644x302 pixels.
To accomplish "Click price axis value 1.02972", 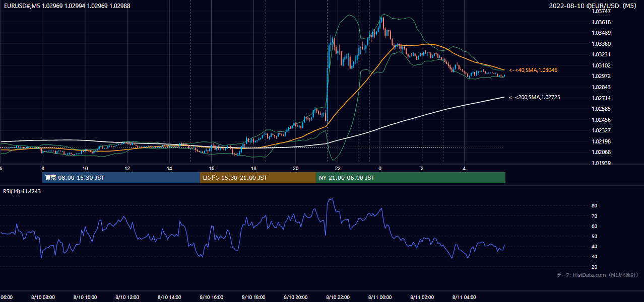I will point(602,76).
